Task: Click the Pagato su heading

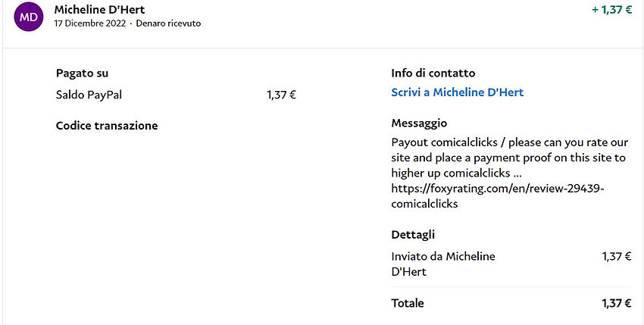Action: (82, 73)
